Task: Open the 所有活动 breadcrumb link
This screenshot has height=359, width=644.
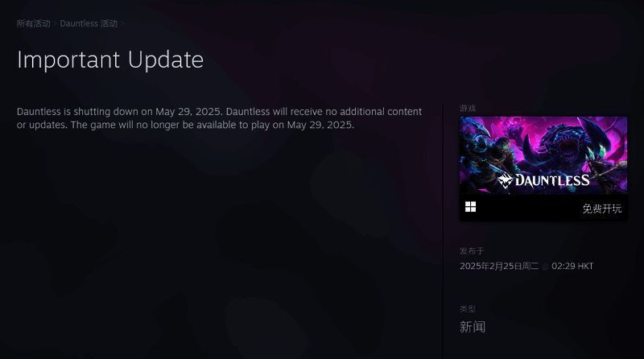Action: (33, 23)
